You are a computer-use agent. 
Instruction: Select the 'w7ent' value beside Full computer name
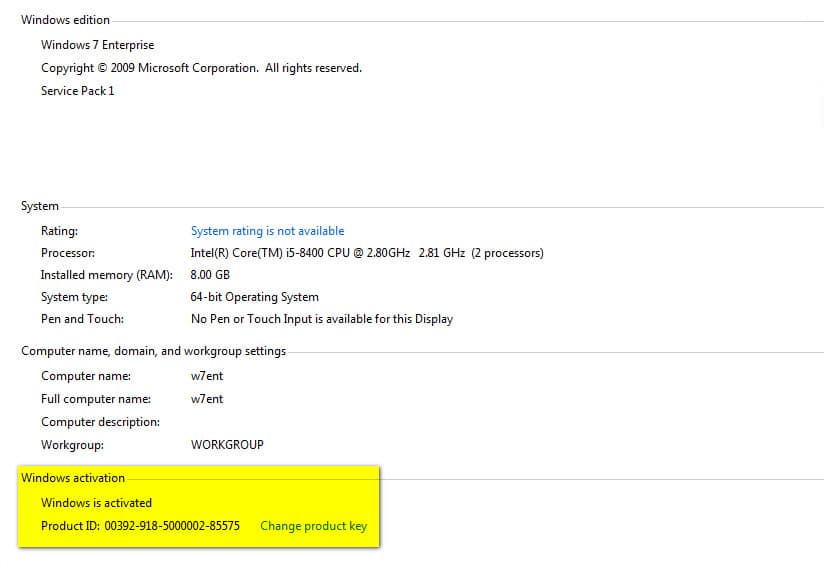207,399
